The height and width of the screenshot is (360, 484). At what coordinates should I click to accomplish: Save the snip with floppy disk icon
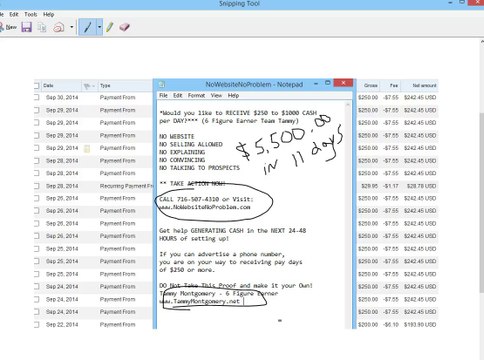pos(27,27)
